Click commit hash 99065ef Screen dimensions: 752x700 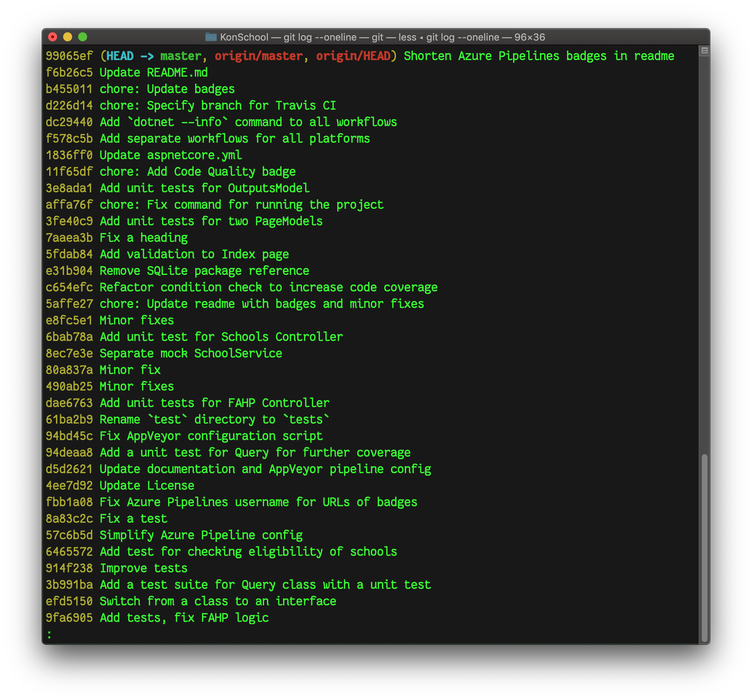[x=69, y=56]
